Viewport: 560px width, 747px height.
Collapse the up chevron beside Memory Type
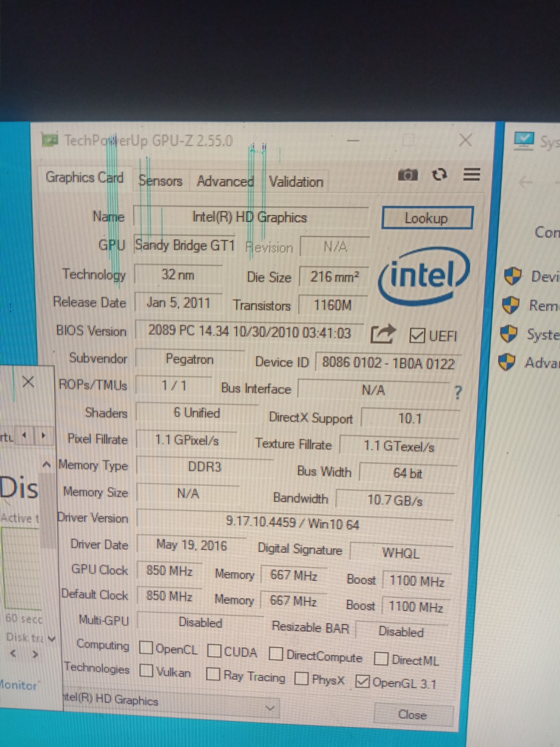pos(46,465)
